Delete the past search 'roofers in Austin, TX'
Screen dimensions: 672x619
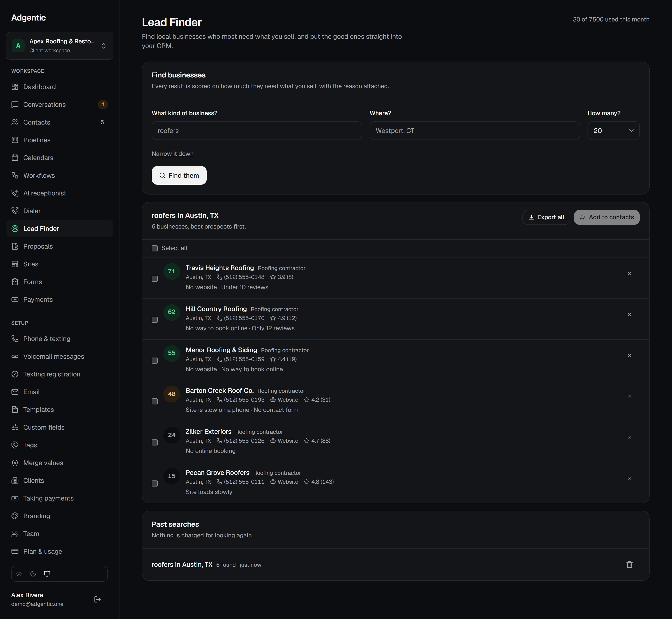click(630, 564)
